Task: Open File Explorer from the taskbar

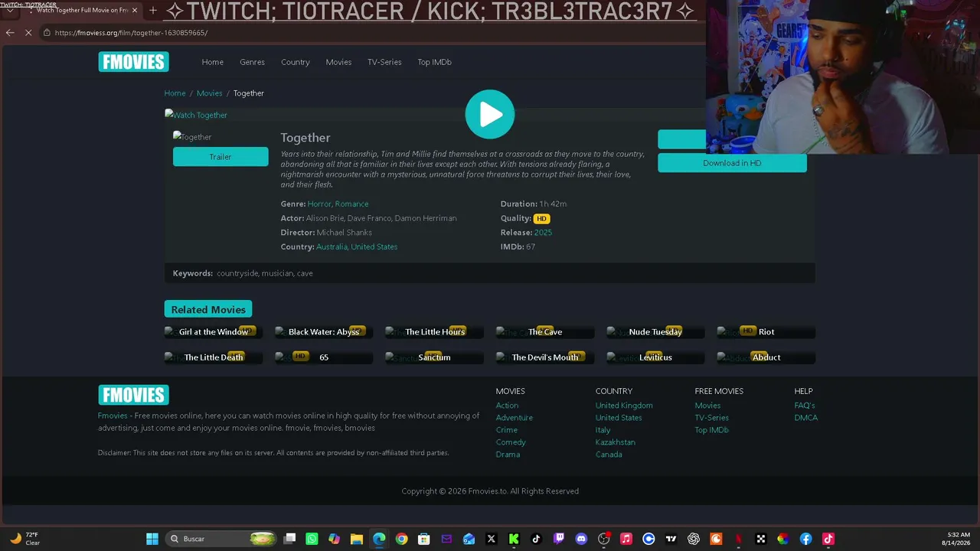Action: coord(357,539)
